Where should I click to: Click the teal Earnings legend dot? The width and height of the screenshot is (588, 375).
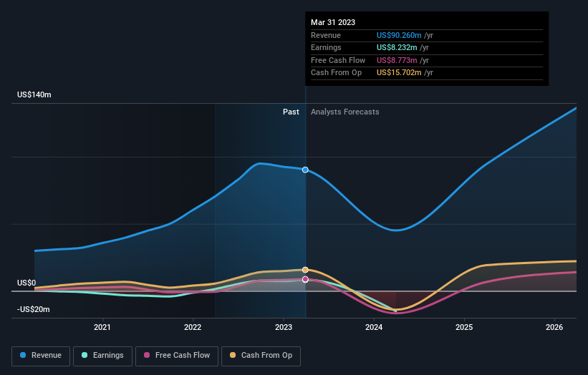point(85,355)
